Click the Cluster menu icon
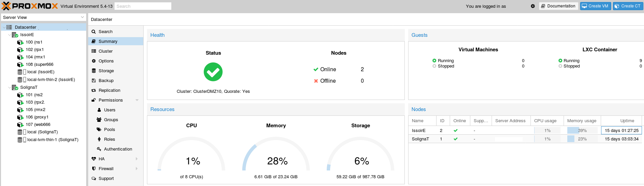 [x=94, y=51]
